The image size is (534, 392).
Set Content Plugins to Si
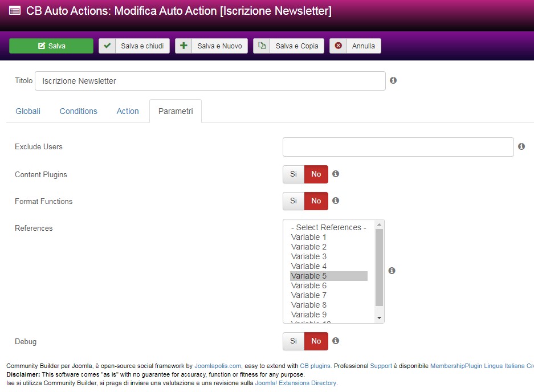coord(294,174)
